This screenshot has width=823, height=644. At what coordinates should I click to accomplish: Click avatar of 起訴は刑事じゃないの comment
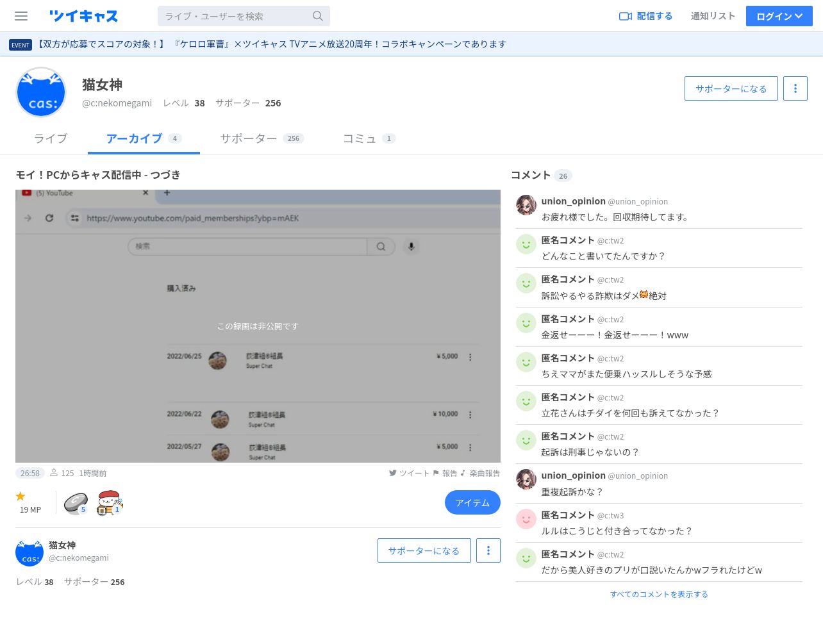tap(526, 440)
